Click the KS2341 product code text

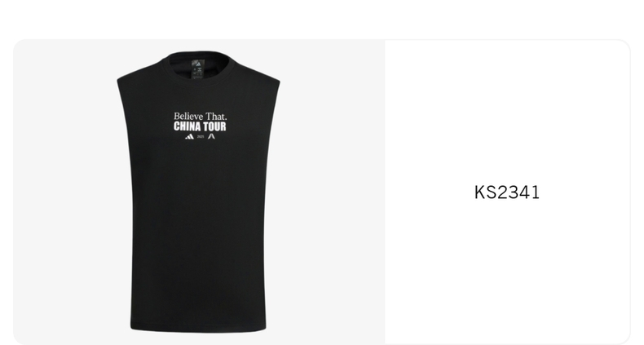507,192
